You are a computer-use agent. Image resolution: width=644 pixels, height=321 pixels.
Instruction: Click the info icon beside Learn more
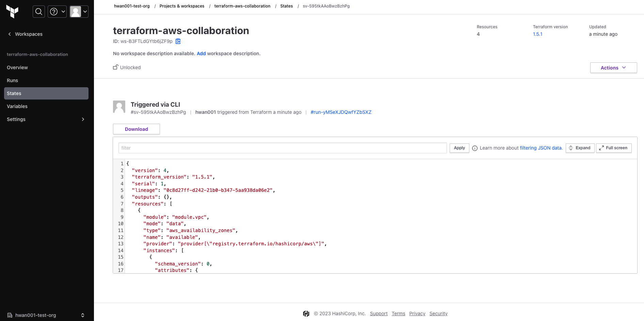[475, 148]
